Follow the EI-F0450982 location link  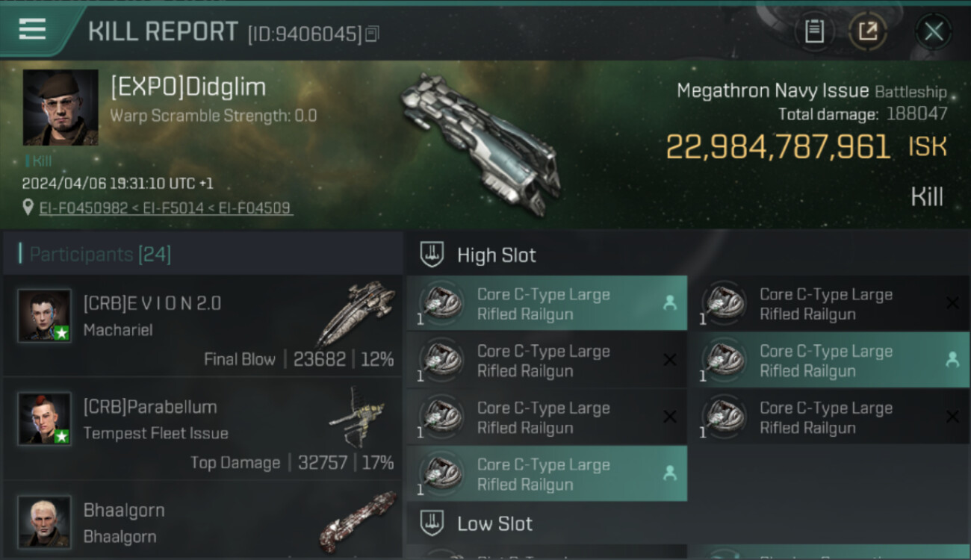coord(84,208)
